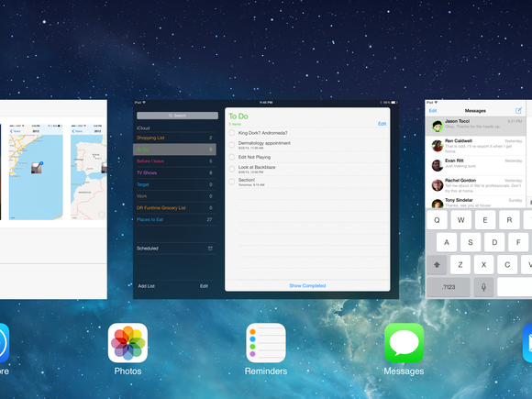Open Ren Caldwell conversation

475,146
